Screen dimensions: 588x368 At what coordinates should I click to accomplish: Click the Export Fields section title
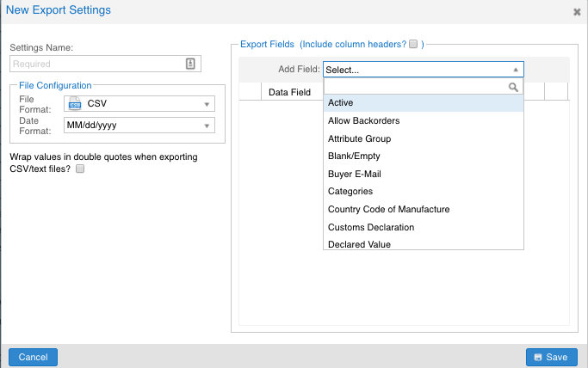point(267,44)
